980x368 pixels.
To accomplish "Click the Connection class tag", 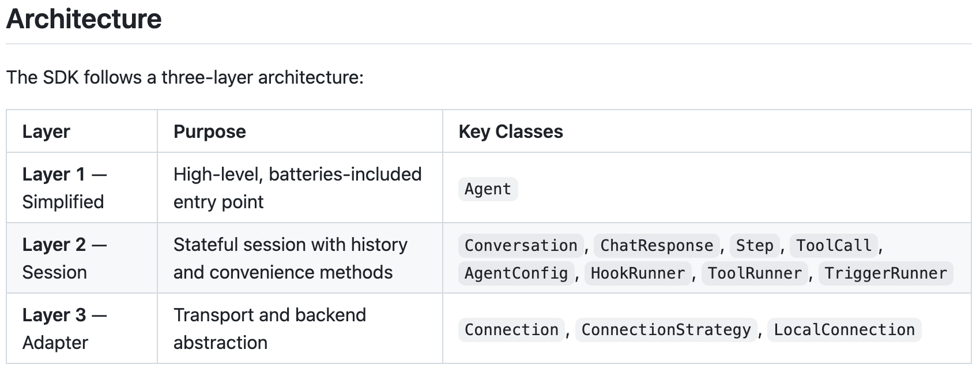I will (x=511, y=330).
